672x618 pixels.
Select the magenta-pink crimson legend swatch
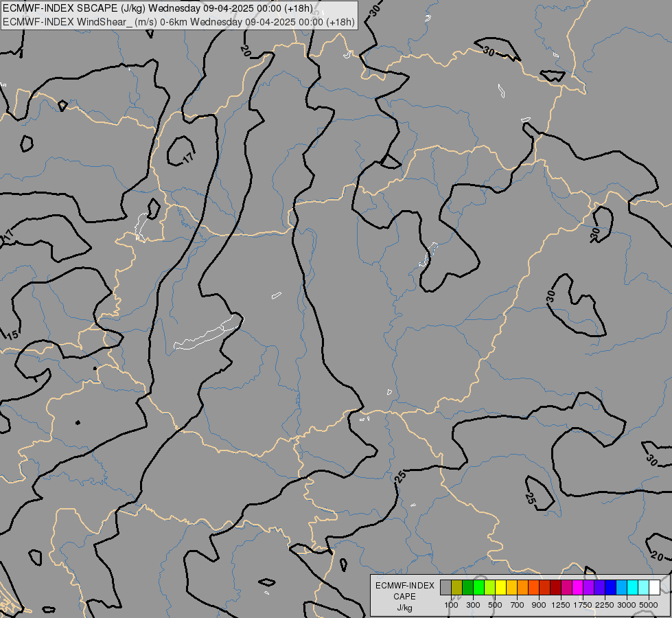566,587
